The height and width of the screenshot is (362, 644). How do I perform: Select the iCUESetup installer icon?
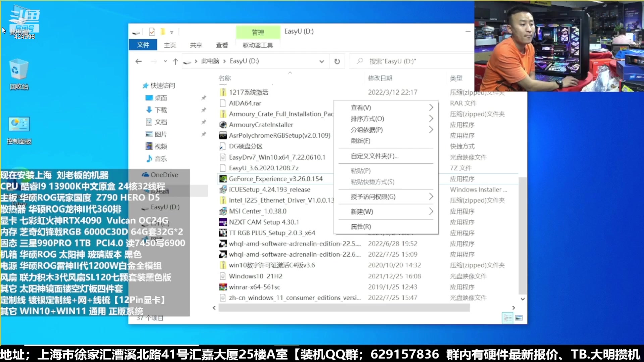(x=223, y=190)
